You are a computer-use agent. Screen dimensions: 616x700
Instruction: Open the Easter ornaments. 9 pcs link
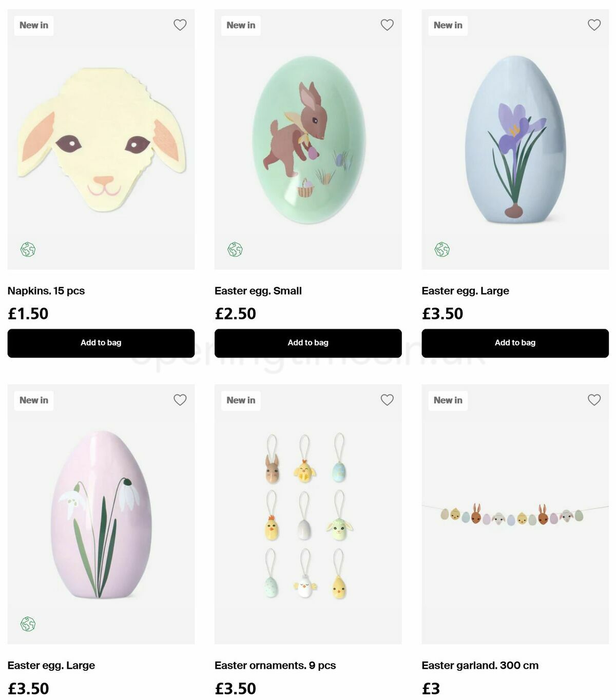tap(275, 665)
